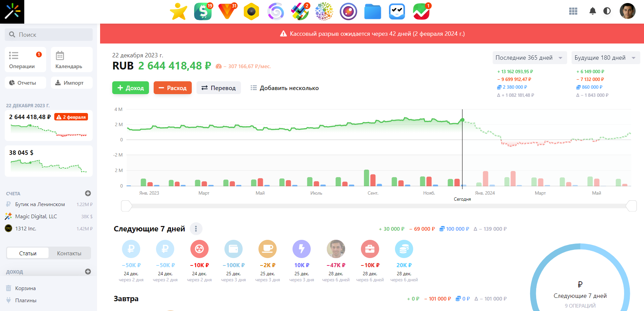Open the Отчеты section
This screenshot has width=644, height=311.
tap(25, 82)
